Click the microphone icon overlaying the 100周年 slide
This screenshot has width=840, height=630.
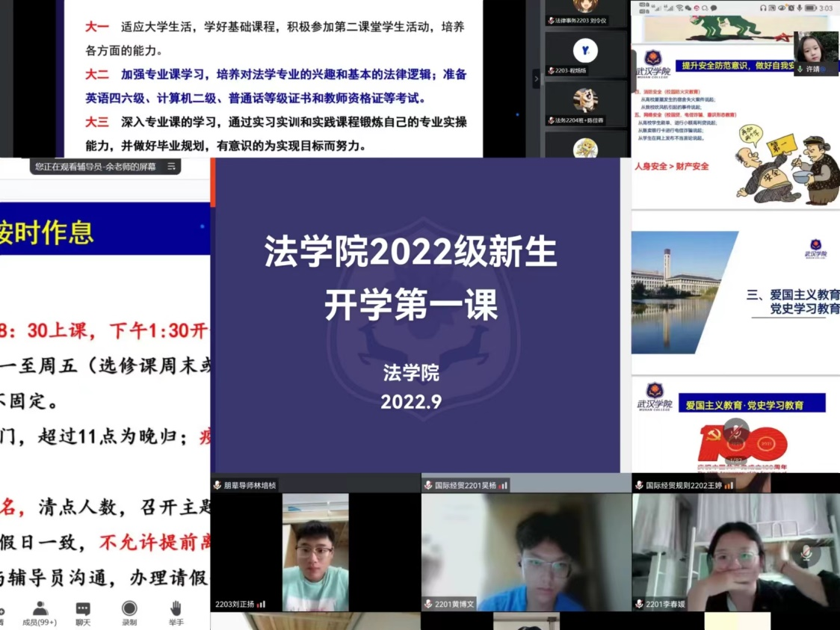click(x=735, y=431)
